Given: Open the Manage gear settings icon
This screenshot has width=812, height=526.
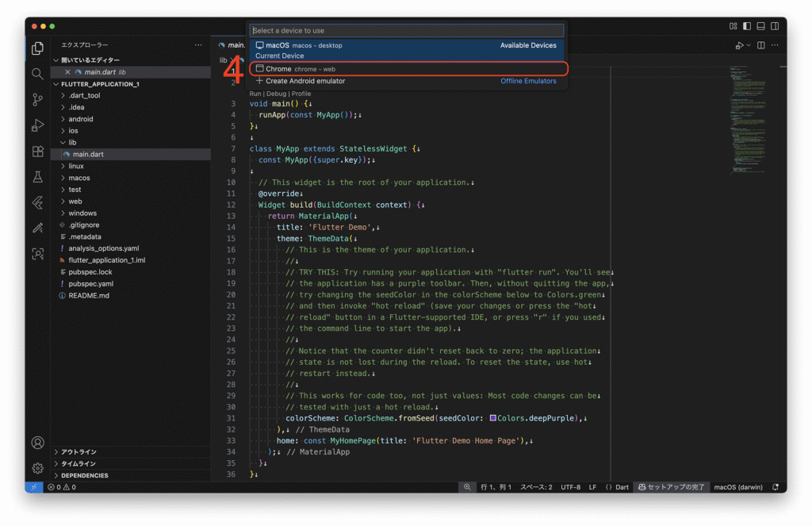Looking at the screenshot, I should [x=37, y=468].
